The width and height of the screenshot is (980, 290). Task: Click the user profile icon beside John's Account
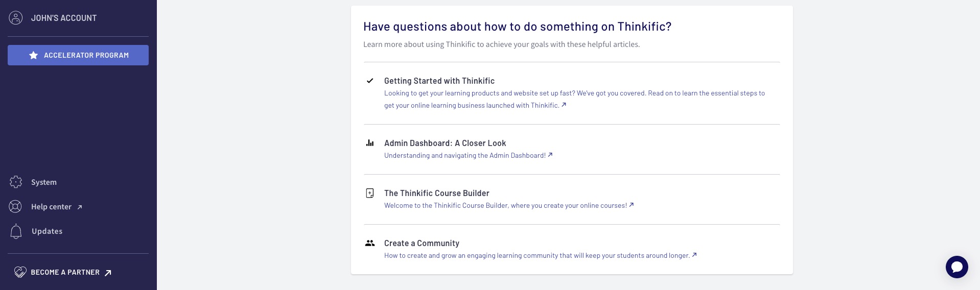pyautogui.click(x=16, y=18)
